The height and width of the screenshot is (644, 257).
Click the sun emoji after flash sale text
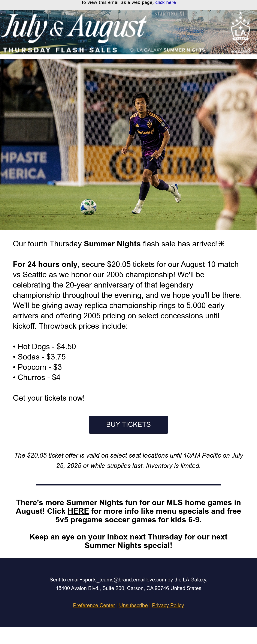coord(221,244)
